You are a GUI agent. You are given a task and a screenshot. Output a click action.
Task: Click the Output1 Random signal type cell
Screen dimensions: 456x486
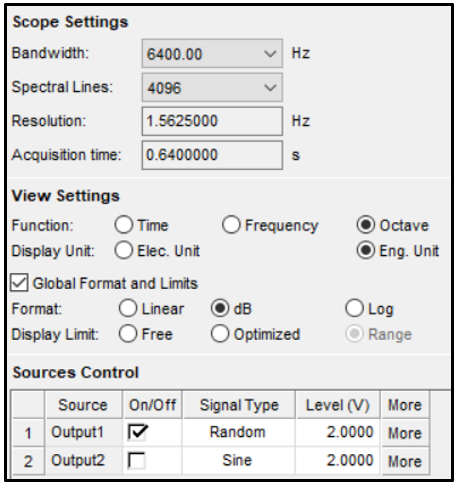[x=238, y=433]
